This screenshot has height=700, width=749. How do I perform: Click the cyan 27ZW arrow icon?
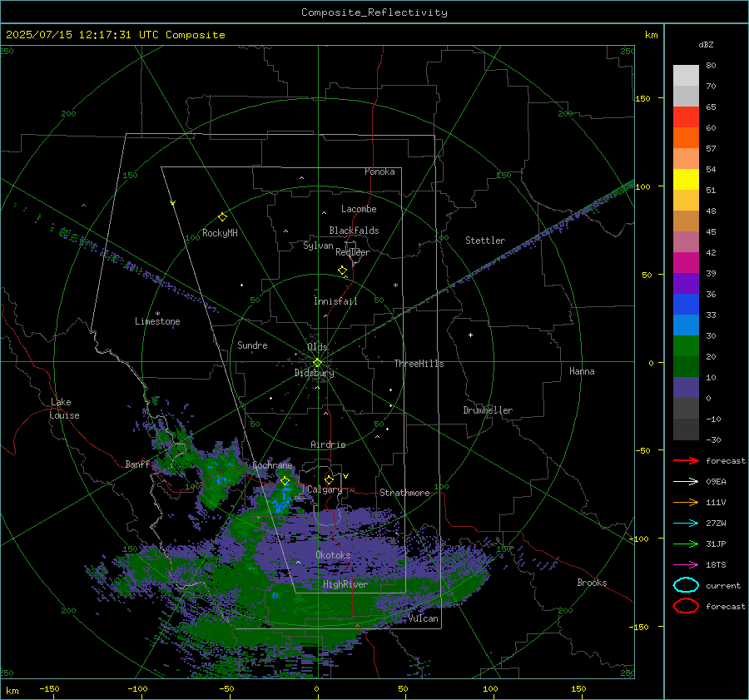pos(686,524)
